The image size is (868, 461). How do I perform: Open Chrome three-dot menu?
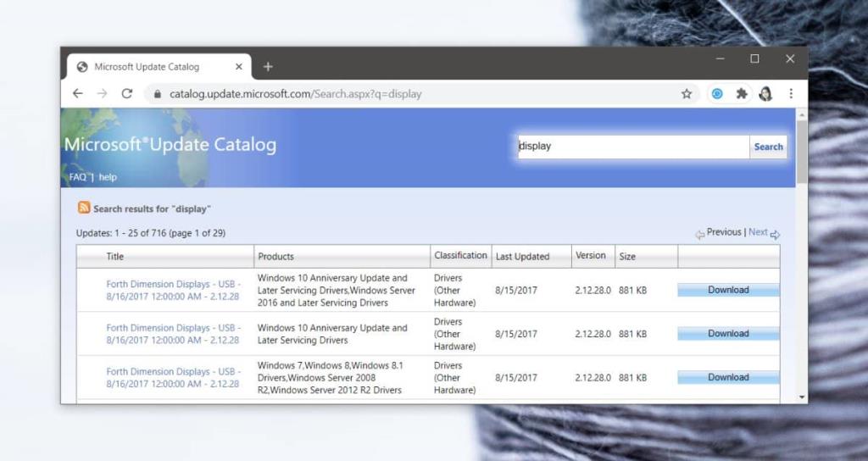pos(791,94)
